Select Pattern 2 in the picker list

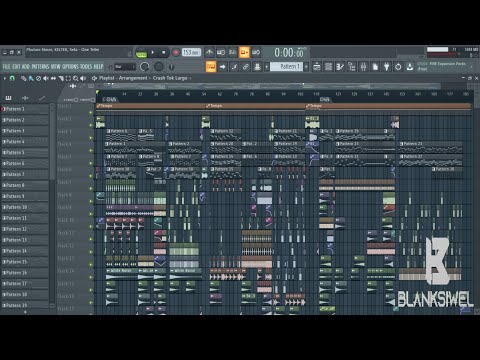pyautogui.click(x=25, y=120)
